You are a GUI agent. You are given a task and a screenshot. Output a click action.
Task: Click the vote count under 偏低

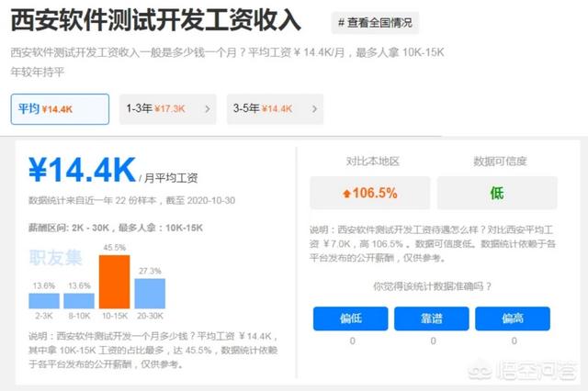pyautogui.click(x=352, y=341)
